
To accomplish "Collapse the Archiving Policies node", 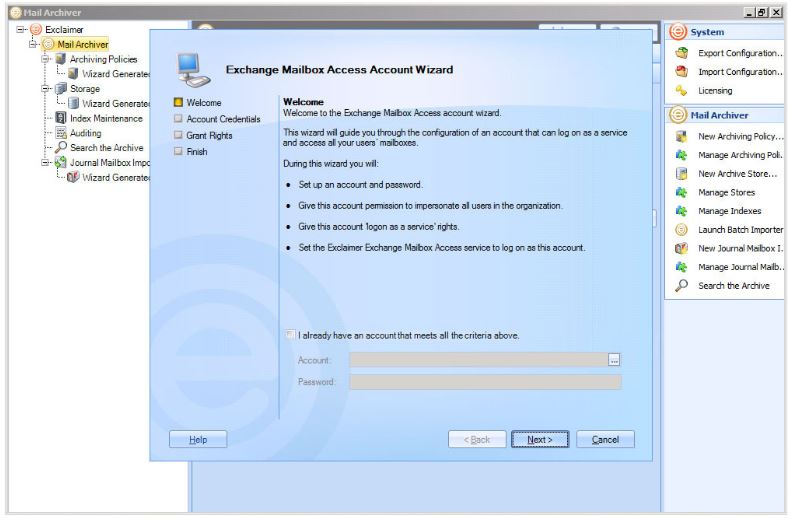I will pos(45,59).
